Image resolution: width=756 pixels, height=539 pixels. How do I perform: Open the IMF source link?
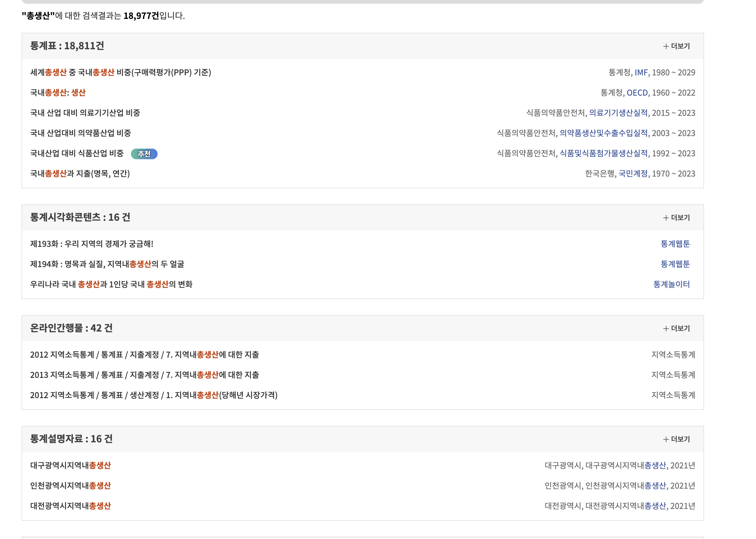click(x=641, y=72)
